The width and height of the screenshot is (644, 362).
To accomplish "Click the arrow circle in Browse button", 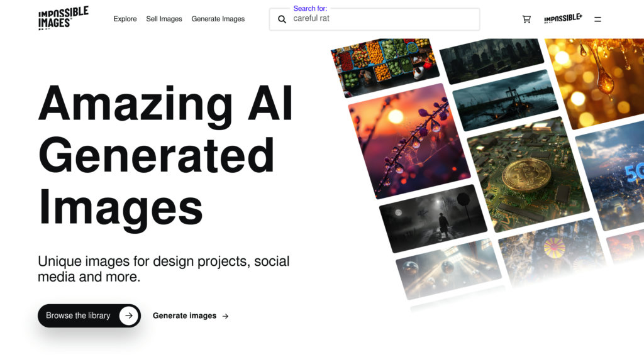I will [129, 315].
